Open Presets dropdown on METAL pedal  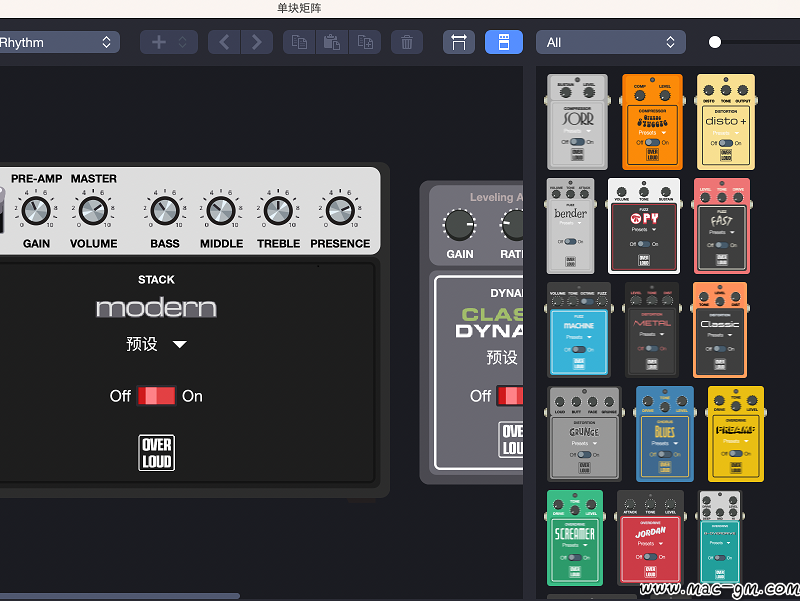point(652,334)
